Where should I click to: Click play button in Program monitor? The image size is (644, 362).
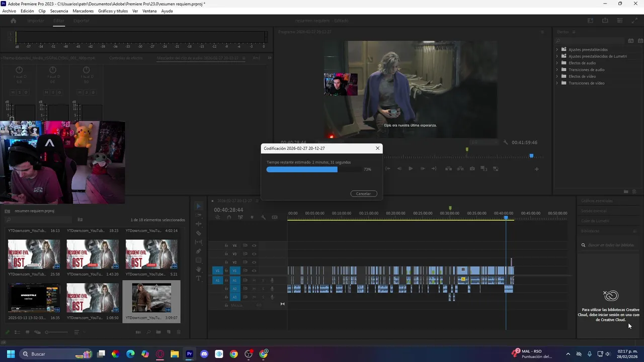(x=411, y=169)
